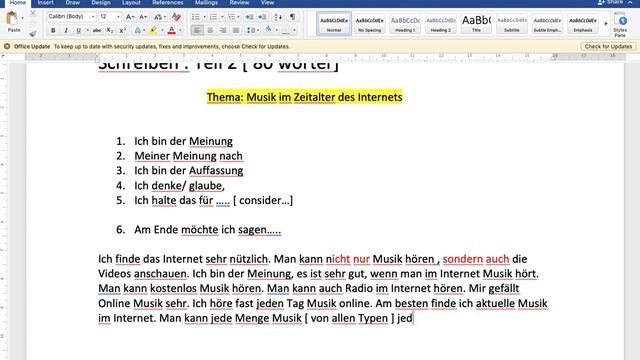This screenshot has width=640, height=360.
Task: Click the Check for Updates button
Action: click(608, 47)
